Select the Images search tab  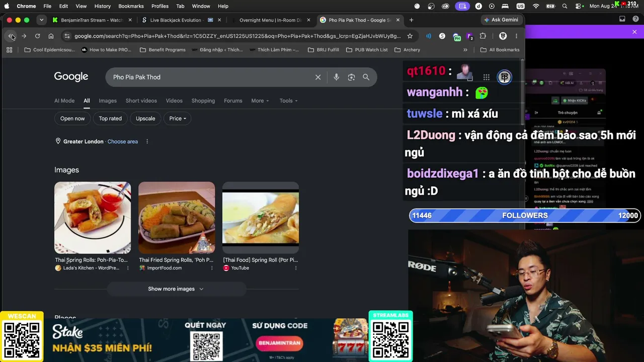pyautogui.click(x=108, y=101)
